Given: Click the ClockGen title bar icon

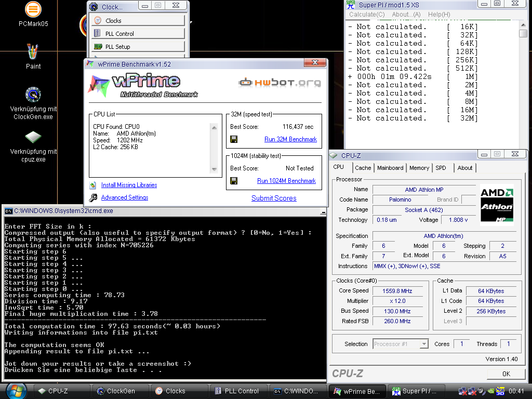Looking at the screenshot, I should tap(94, 7).
